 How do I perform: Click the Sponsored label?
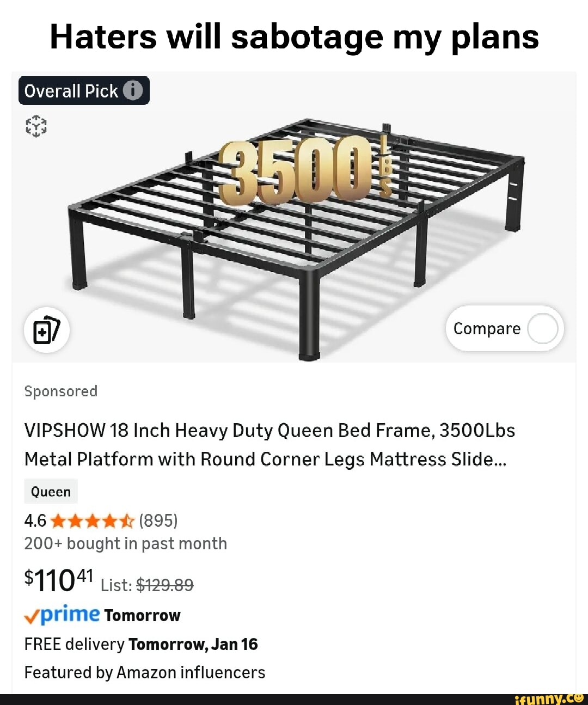(x=60, y=391)
